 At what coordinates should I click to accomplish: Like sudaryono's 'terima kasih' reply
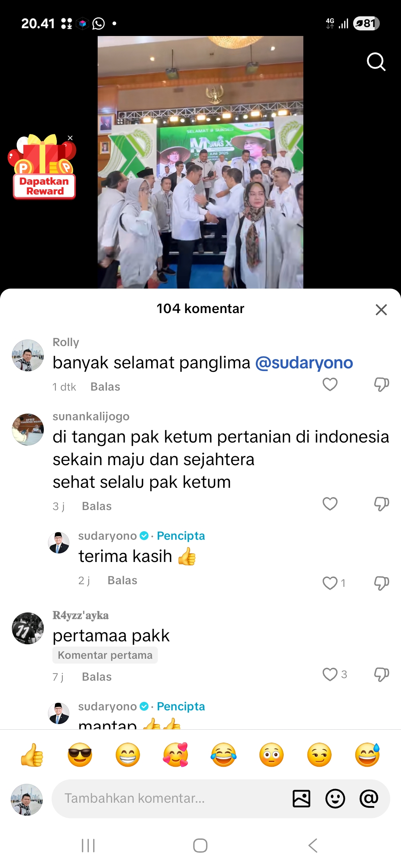[x=330, y=583]
